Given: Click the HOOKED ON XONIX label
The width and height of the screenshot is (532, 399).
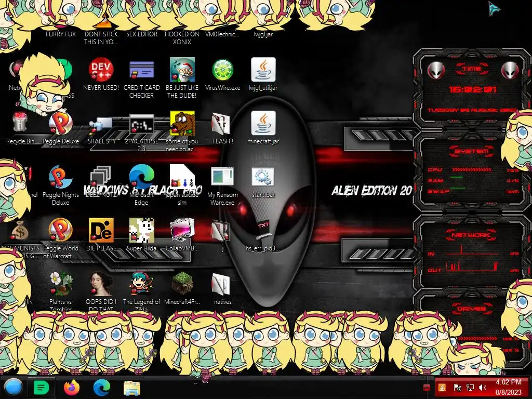Looking at the screenshot, I should 182,37.
